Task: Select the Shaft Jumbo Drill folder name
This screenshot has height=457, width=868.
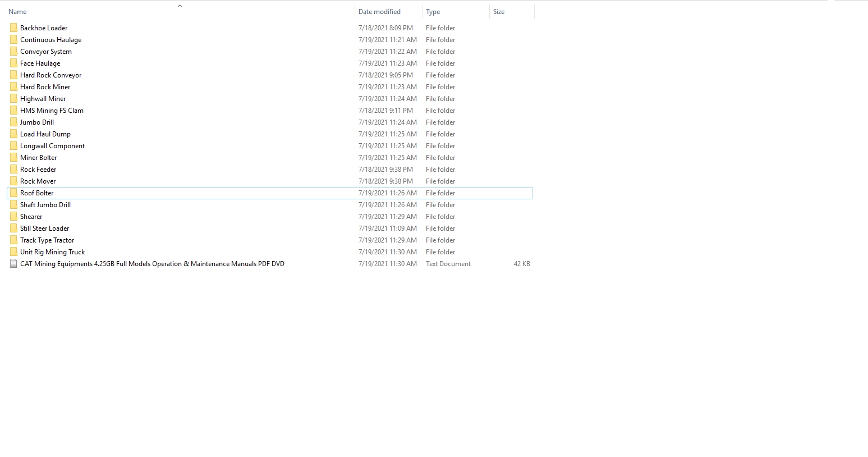Action: pyautogui.click(x=45, y=204)
